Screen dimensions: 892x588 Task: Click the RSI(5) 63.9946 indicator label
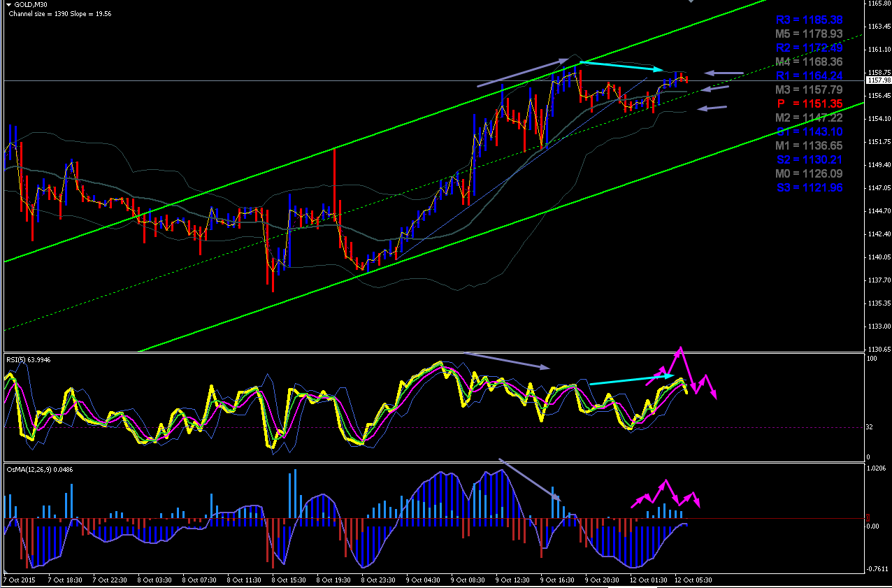(29, 359)
